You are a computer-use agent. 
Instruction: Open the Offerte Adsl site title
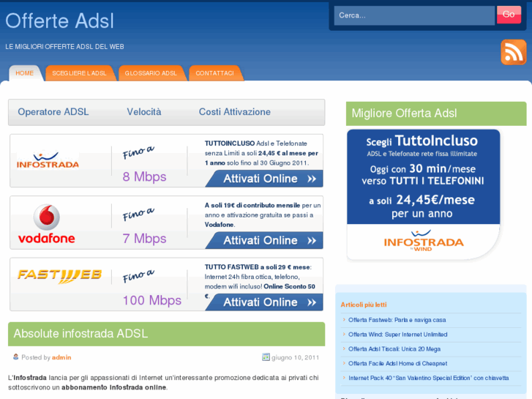coord(60,20)
